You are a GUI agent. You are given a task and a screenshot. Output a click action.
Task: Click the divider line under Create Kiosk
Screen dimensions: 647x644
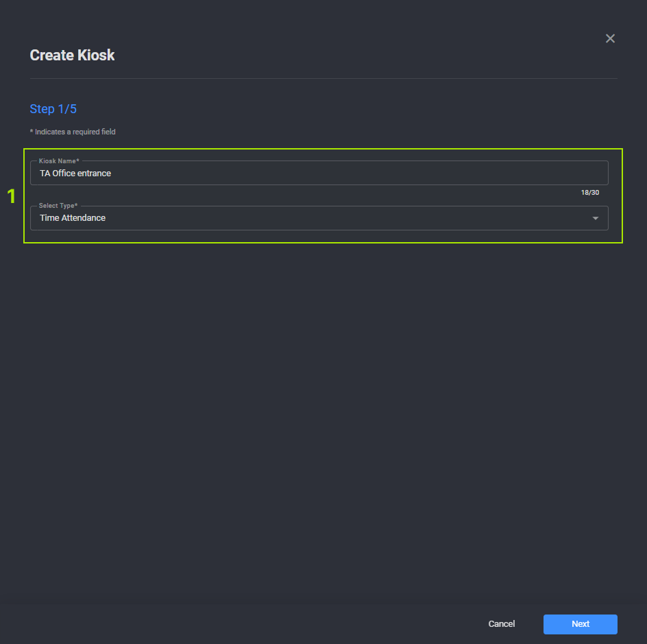(323, 79)
